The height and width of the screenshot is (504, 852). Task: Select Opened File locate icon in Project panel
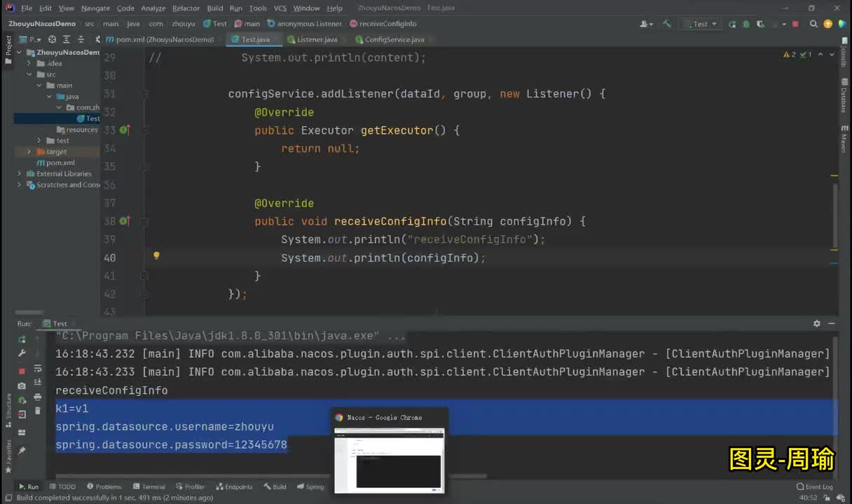tap(53, 40)
